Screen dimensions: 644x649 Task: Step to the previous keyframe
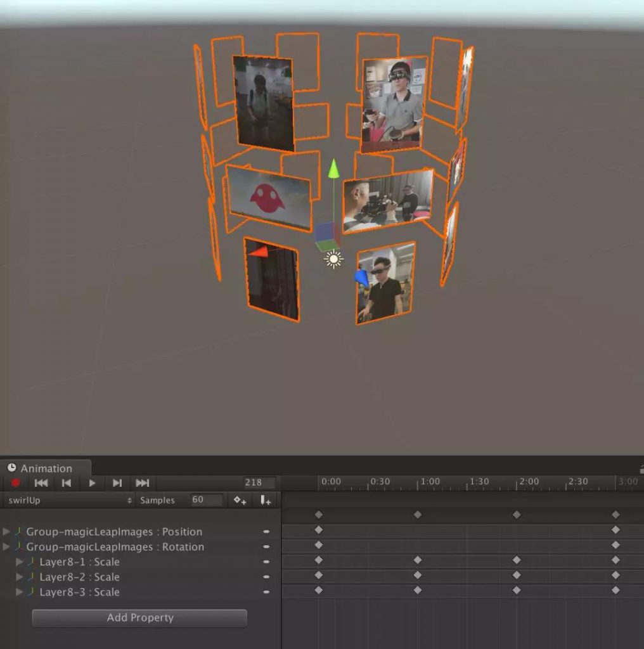(66, 482)
